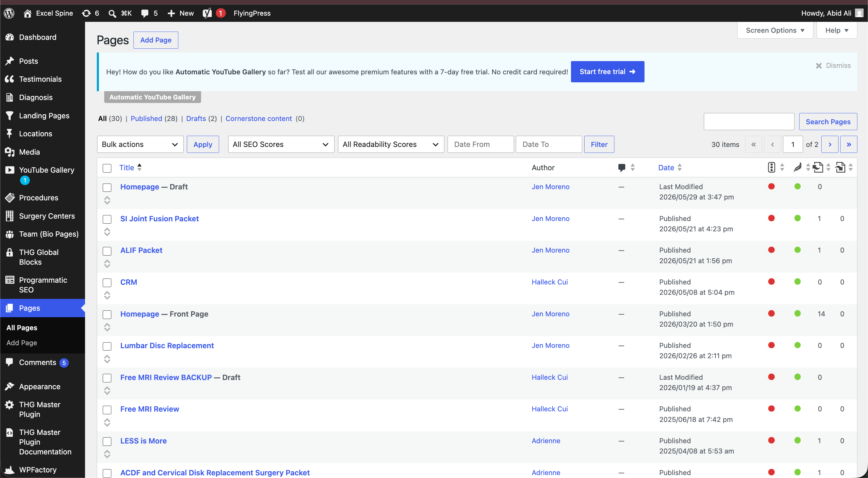This screenshot has height=478, width=868.
Task: Check the Homepage — Front Page checkbox
Action: coord(107,315)
